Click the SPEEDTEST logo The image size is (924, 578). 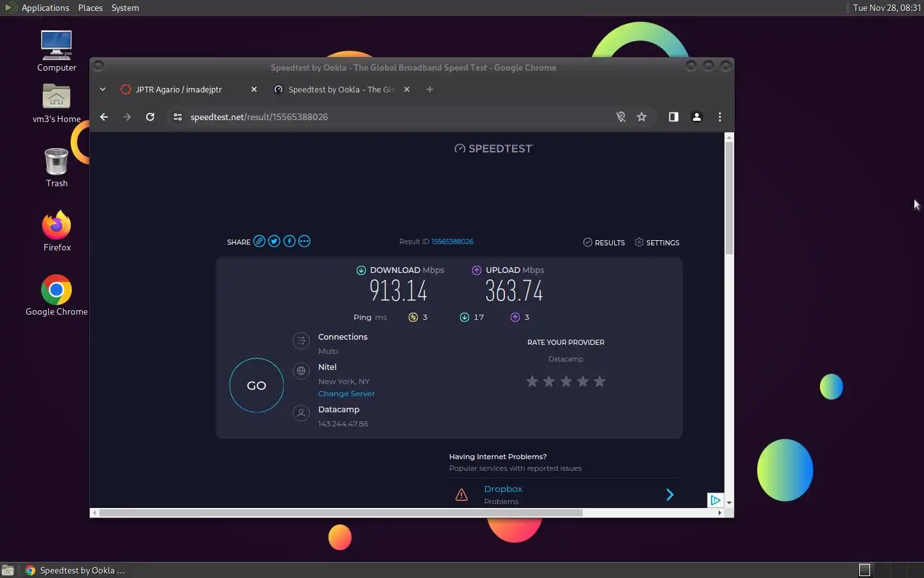point(493,148)
